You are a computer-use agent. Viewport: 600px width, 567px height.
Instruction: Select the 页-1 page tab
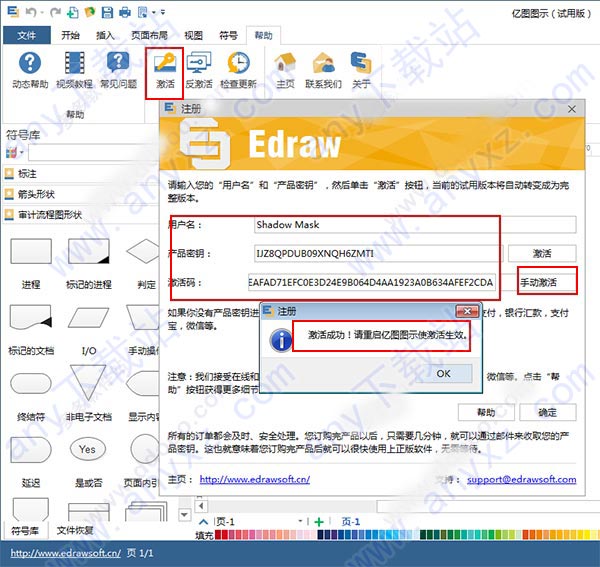351,522
